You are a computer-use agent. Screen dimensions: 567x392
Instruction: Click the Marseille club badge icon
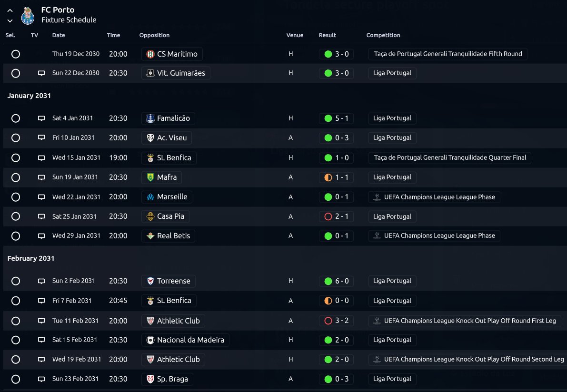pos(150,197)
